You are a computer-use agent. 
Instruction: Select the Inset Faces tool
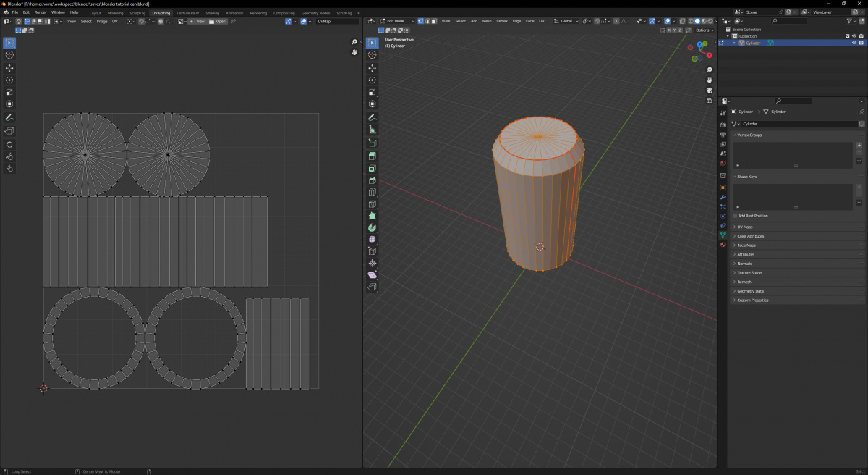pyautogui.click(x=372, y=169)
